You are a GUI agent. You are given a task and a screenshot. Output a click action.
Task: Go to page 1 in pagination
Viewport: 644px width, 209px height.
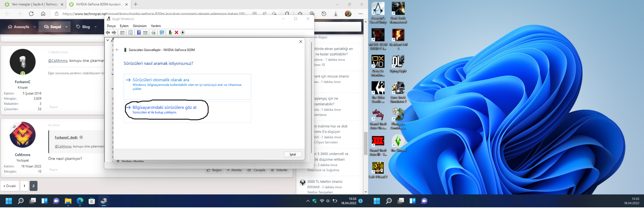pyautogui.click(x=24, y=186)
